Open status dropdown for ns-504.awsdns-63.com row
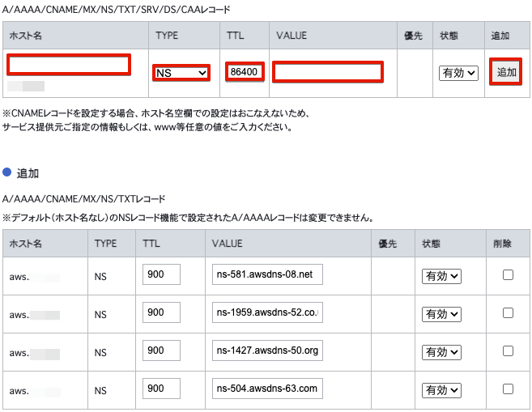 441,390
